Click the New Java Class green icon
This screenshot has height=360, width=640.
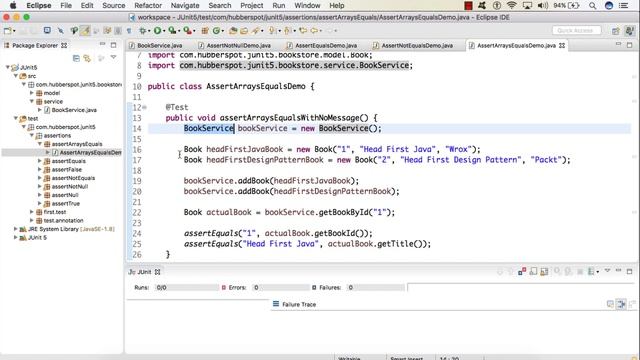(216, 31)
